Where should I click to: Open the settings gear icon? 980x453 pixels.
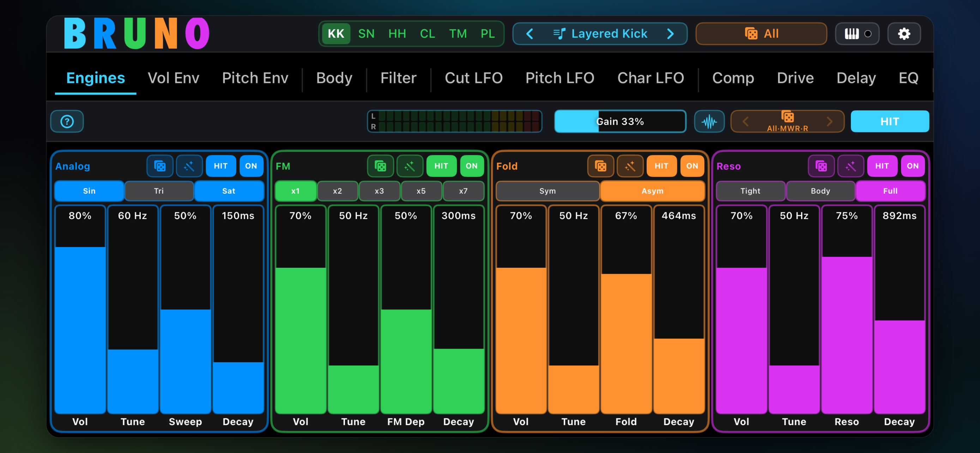(x=903, y=34)
